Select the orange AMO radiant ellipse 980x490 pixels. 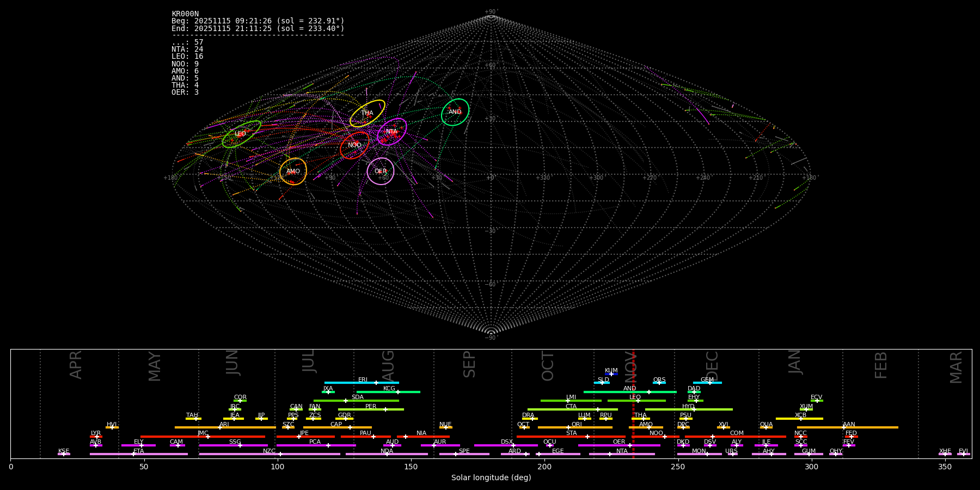[293, 171]
